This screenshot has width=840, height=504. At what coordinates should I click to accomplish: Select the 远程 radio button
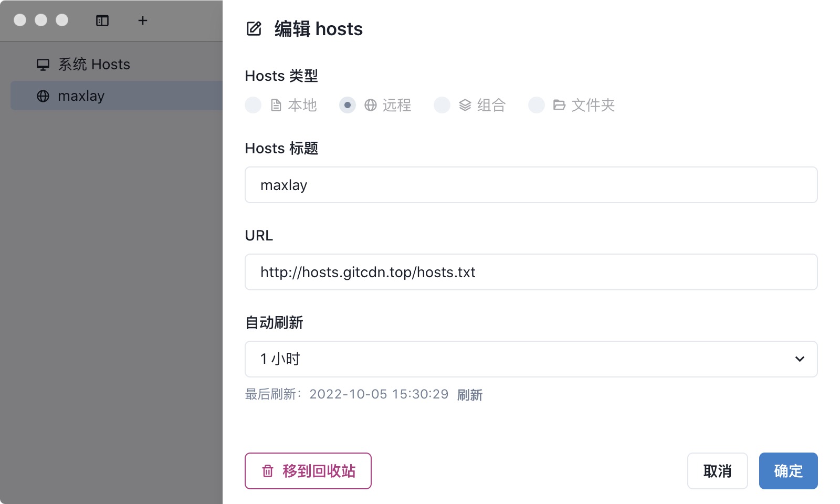click(x=348, y=105)
